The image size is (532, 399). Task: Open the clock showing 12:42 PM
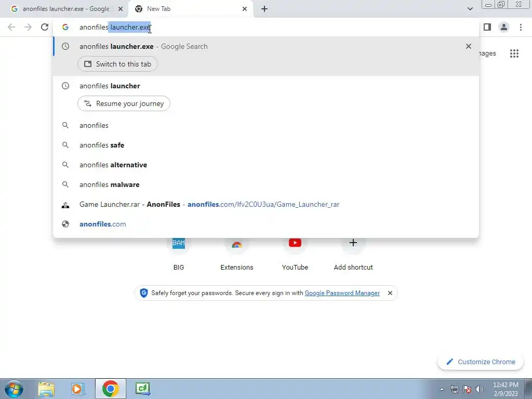pos(505,389)
